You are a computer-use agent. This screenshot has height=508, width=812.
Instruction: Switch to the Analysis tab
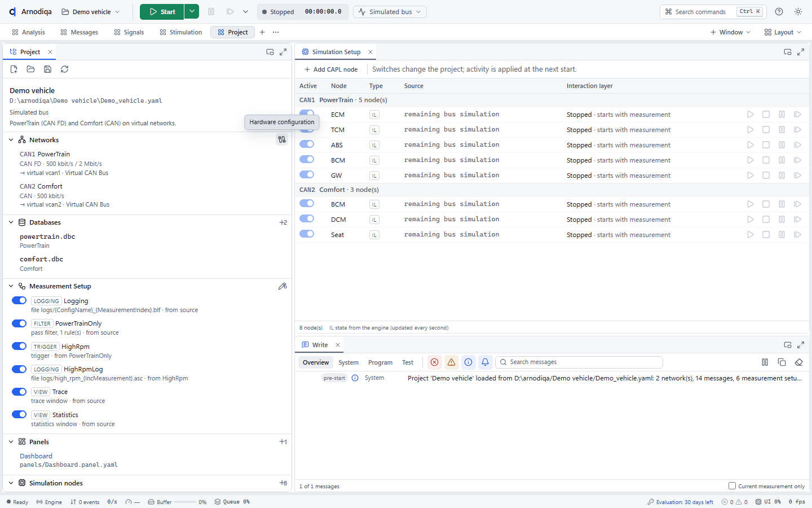tap(28, 32)
